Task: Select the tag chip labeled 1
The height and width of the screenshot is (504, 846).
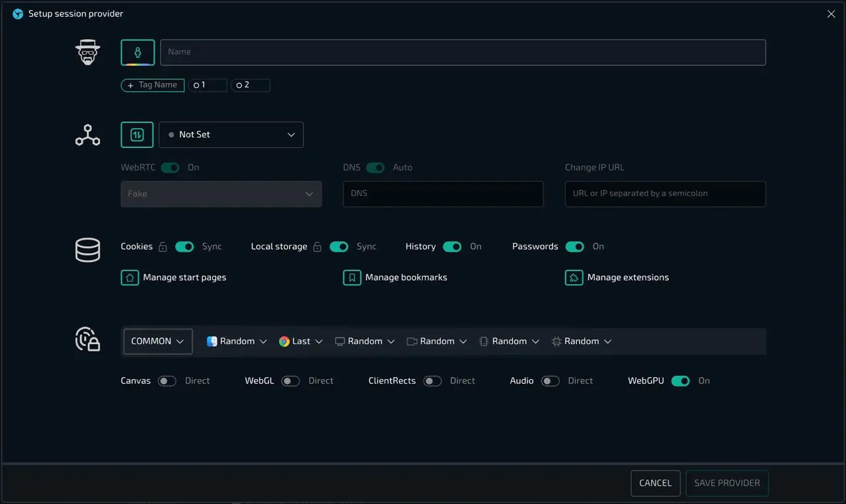Action: (x=208, y=85)
